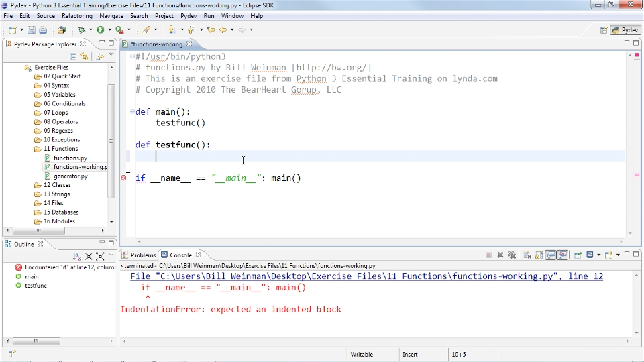Open the Display Selected Console dropdown
The height and width of the screenshot is (362, 644).
point(599,255)
